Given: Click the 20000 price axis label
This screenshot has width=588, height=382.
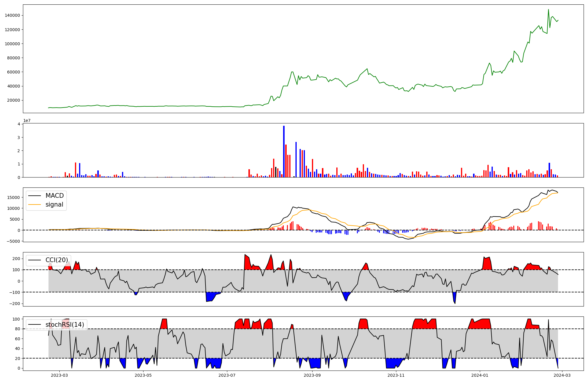Looking at the screenshot, I should click(x=14, y=100).
